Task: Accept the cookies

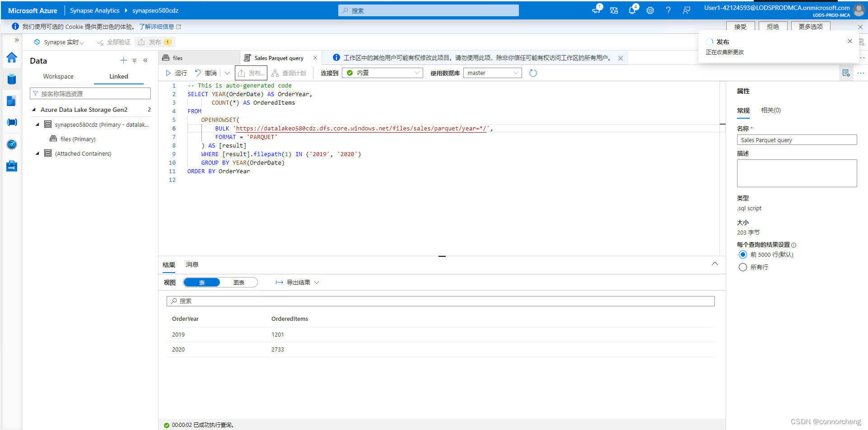Action: tap(740, 27)
